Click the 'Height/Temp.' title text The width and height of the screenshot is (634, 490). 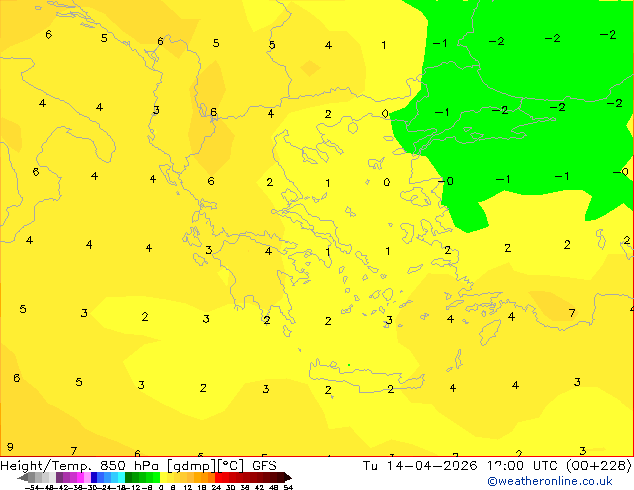tap(45, 466)
